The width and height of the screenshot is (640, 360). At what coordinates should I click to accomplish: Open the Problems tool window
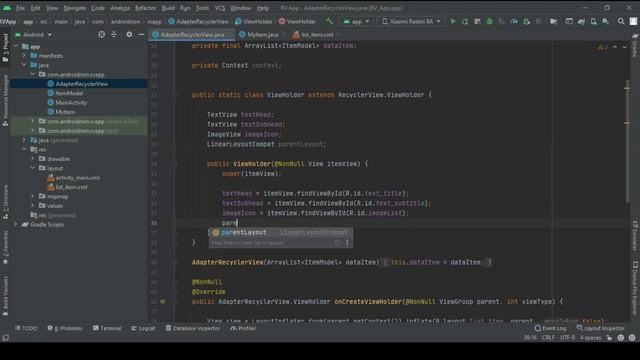[x=64, y=328]
